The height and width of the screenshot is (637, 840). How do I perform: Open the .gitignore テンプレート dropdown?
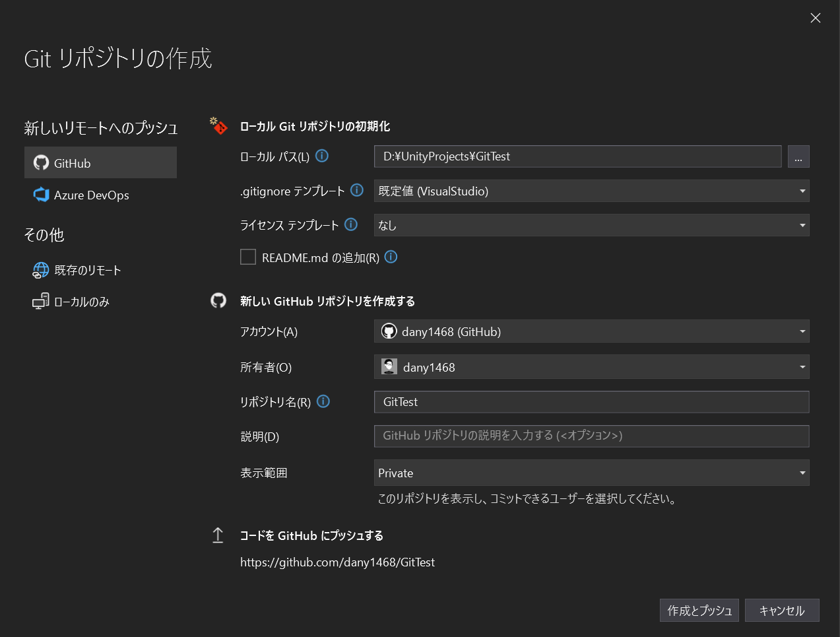coord(591,191)
